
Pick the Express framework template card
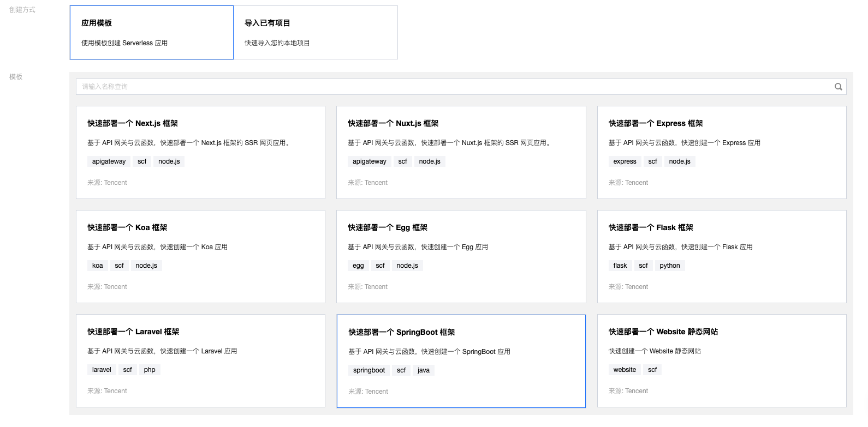point(721,152)
